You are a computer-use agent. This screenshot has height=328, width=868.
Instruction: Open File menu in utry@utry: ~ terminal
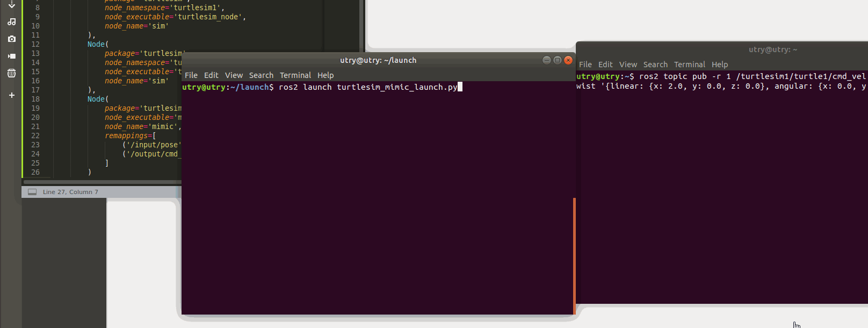coord(585,65)
